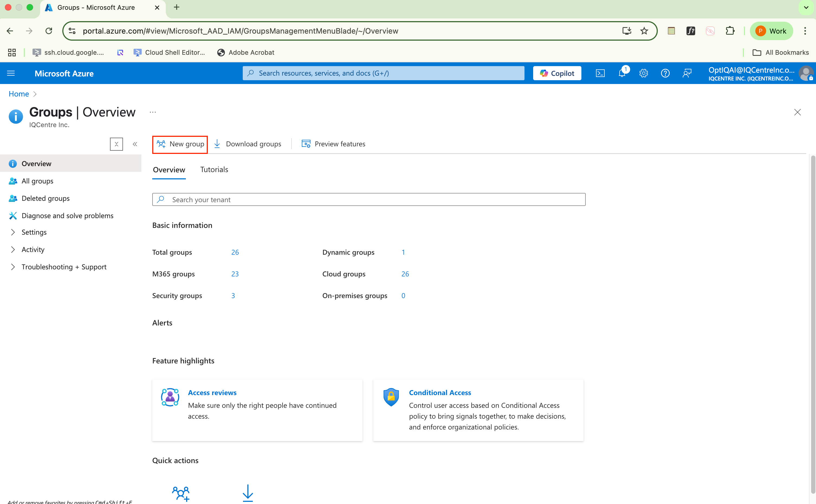Click the install app icon in address bar
Screen dimensions: 816x504
626,31
